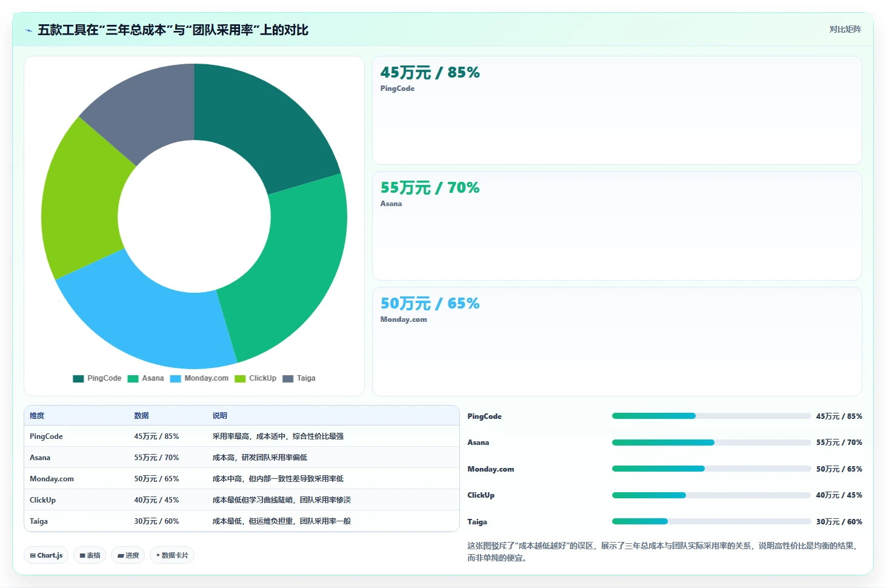
Task: Hide ClickUp series via legend
Action: 256,378
